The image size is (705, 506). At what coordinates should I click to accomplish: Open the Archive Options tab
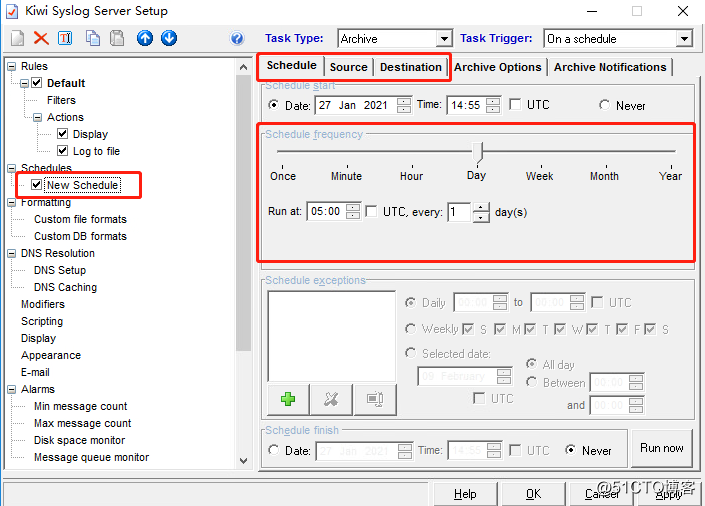(497, 67)
